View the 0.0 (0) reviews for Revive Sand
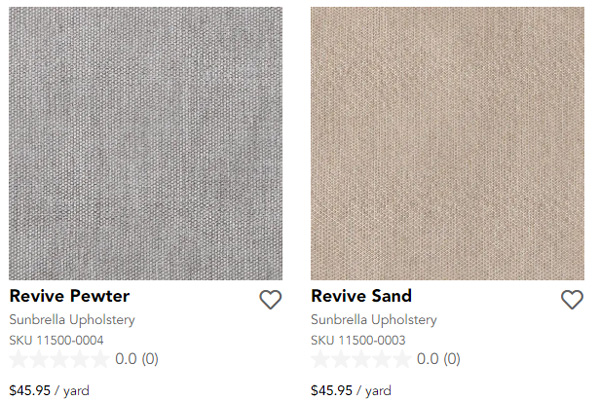 pyautogui.click(x=439, y=359)
